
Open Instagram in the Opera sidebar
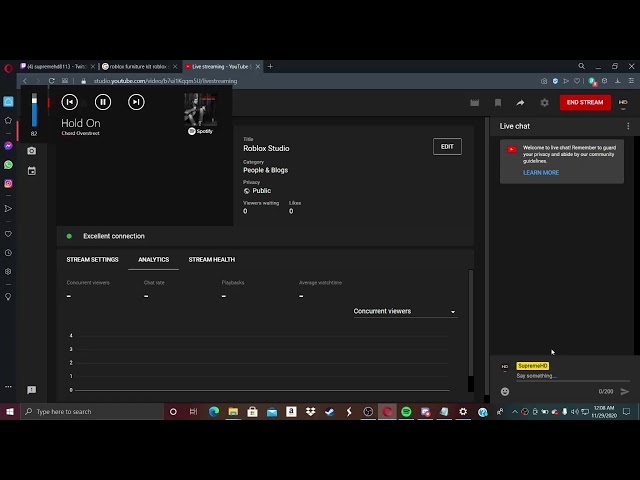[x=8, y=184]
